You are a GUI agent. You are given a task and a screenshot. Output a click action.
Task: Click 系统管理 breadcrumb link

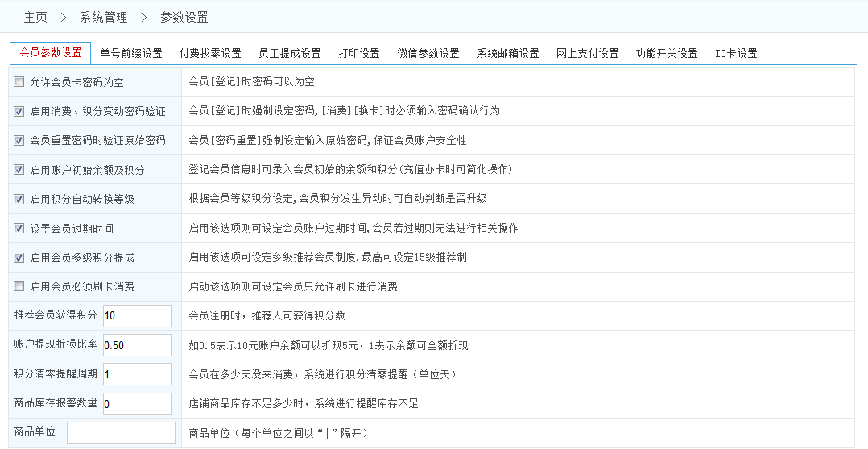[x=103, y=17]
